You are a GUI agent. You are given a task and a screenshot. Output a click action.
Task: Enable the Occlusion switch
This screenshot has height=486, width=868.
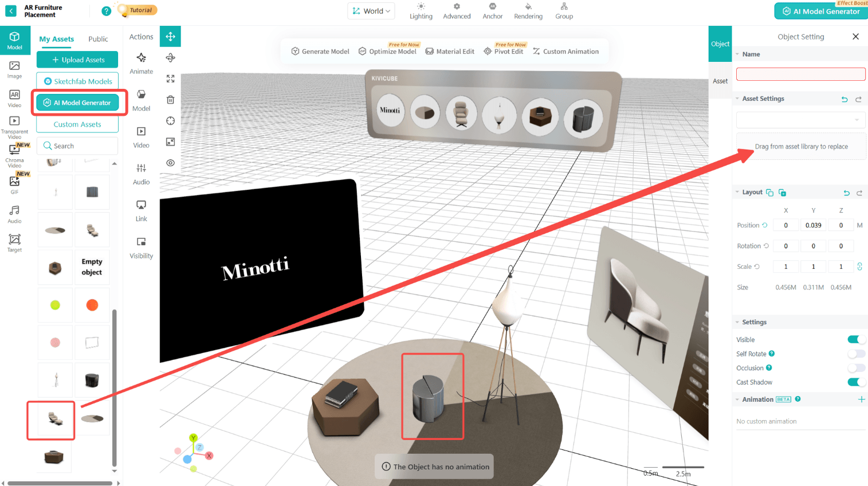[x=856, y=368]
